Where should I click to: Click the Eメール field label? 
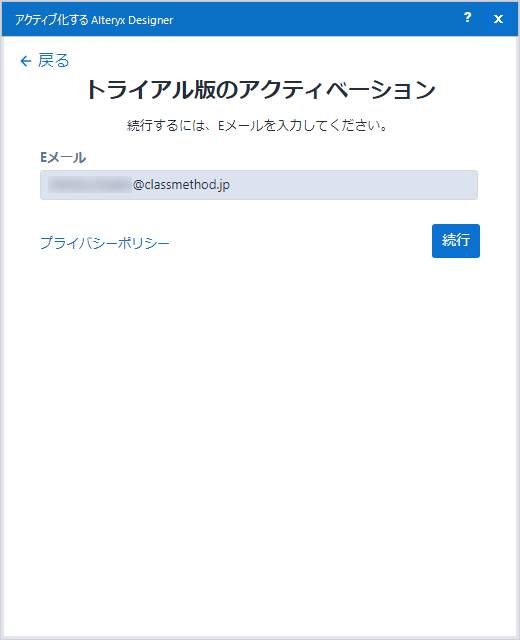tap(63, 158)
